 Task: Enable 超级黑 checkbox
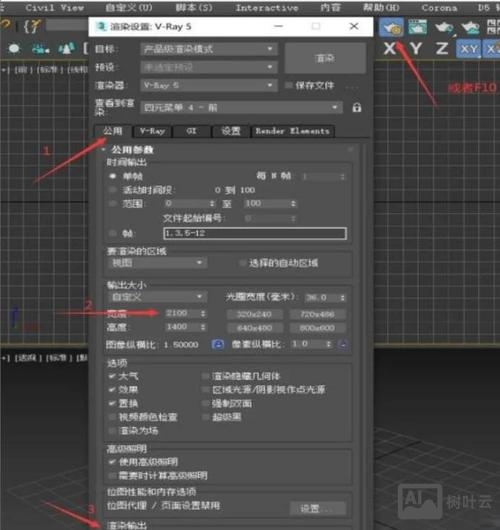click(205, 417)
